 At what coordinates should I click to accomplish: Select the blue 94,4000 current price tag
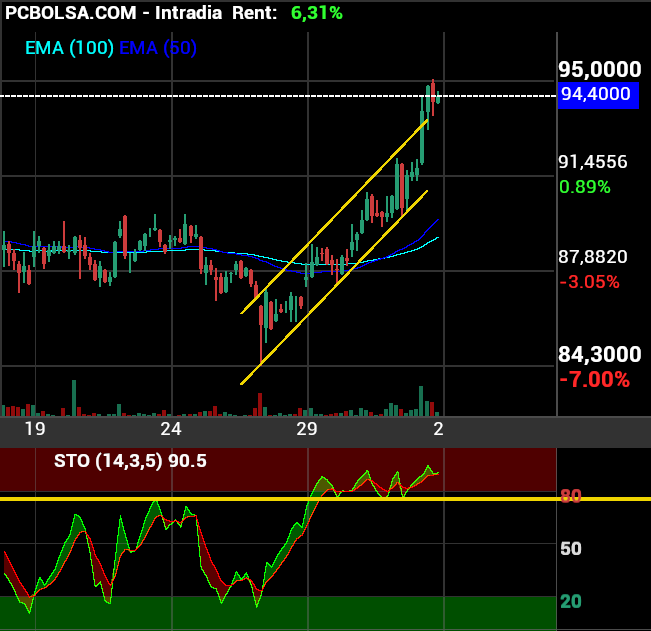597,95
